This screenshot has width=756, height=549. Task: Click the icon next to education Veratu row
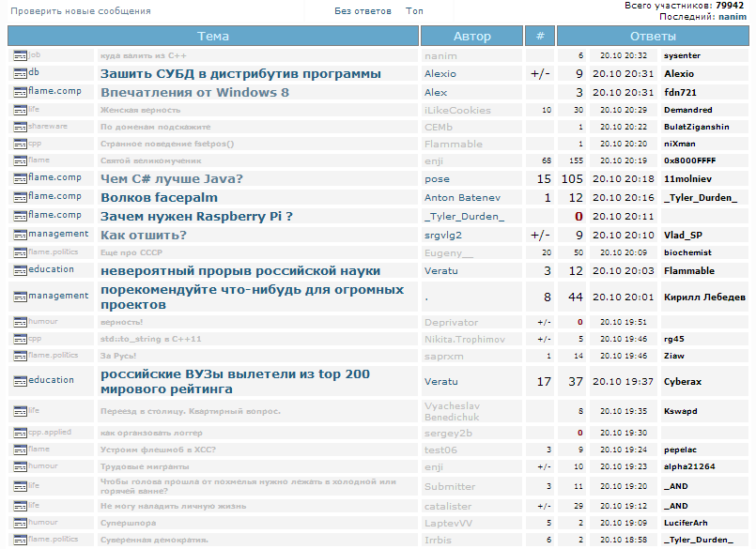(x=19, y=270)
